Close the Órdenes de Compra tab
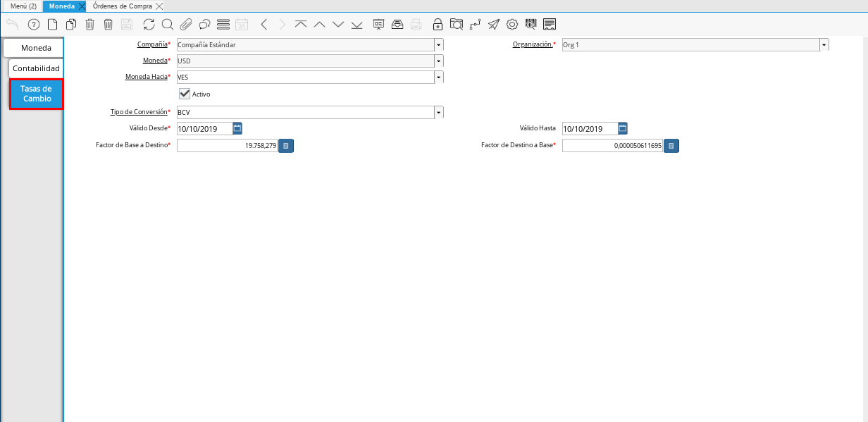Image resolution: width=868 pixels, height=422 pixels. tap(159, 6)
